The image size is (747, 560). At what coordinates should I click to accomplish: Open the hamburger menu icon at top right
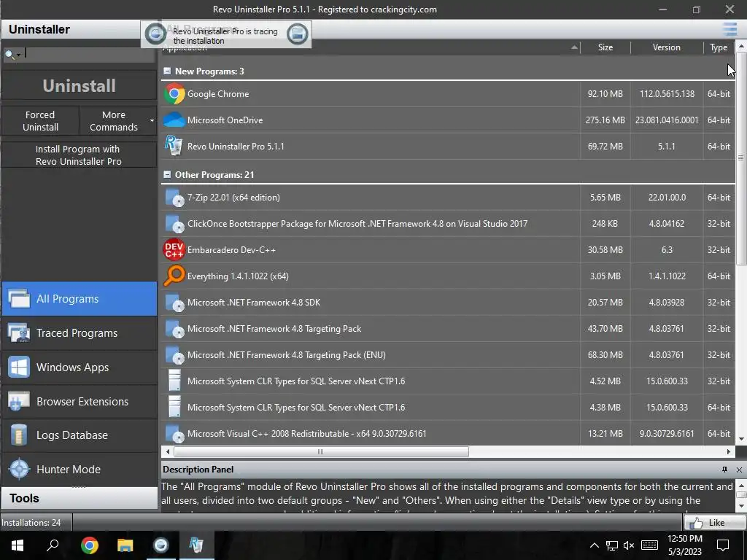point(729,29)
